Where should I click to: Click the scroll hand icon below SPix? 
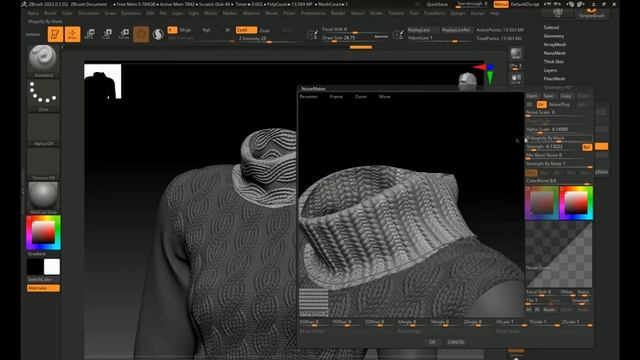(516, 78)
